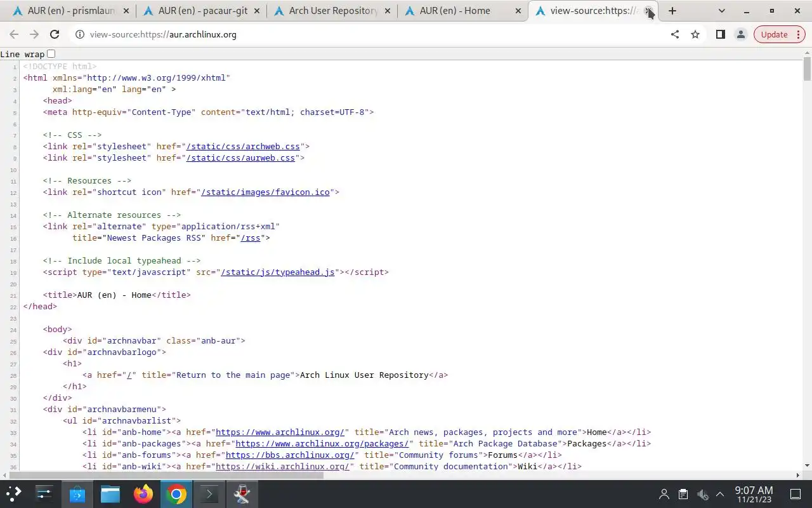Close the pacaur-git tab

coord(256,11)
